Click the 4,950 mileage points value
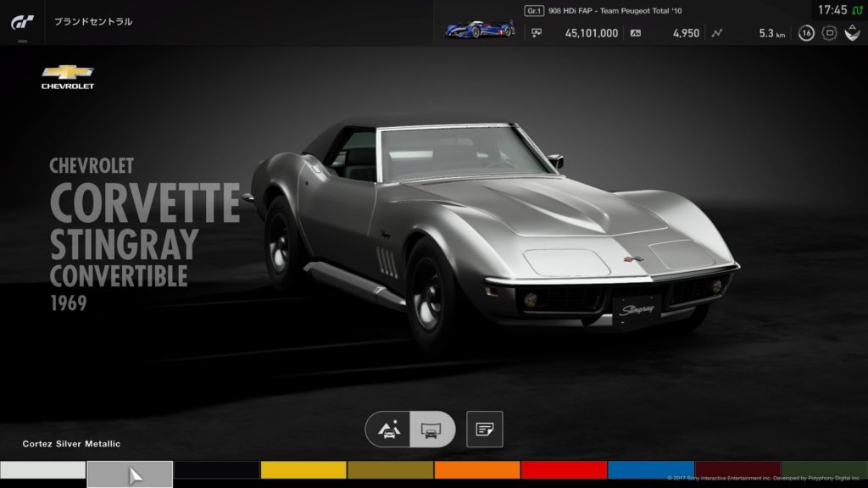Screen dimensions: 868x488 (686, 33)
